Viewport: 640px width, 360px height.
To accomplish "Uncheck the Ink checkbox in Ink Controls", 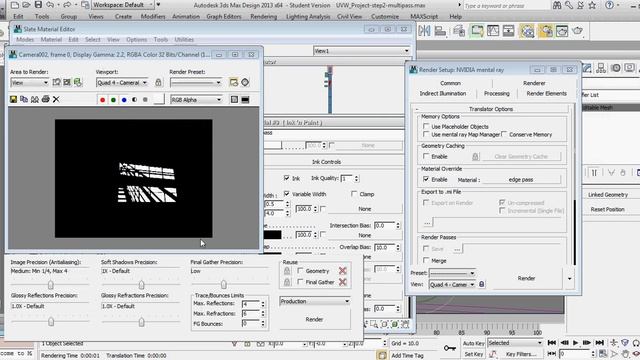I will pos(287,178).
